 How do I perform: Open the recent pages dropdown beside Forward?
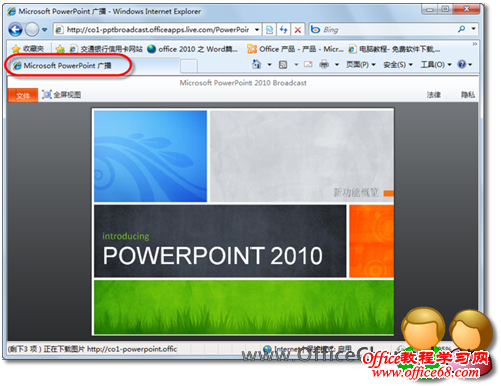(45, 30)
